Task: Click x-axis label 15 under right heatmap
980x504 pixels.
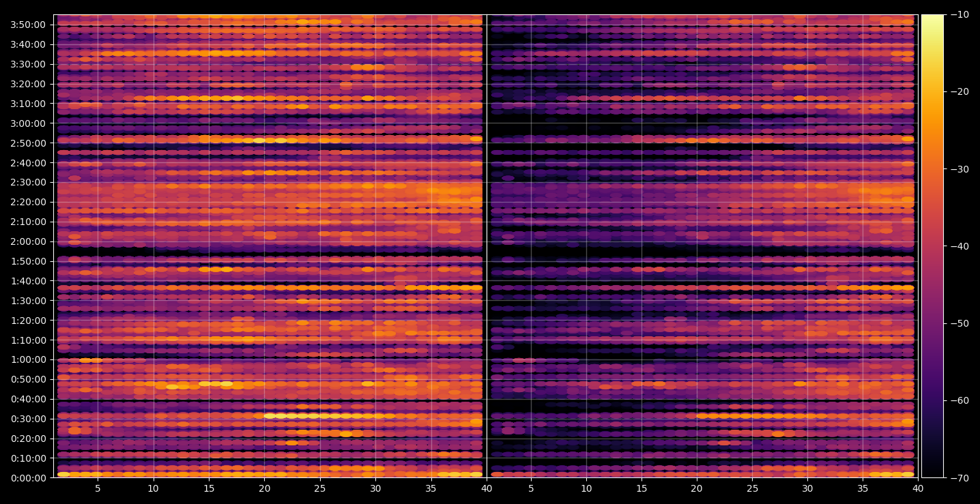Action: [x=642, y=488]
